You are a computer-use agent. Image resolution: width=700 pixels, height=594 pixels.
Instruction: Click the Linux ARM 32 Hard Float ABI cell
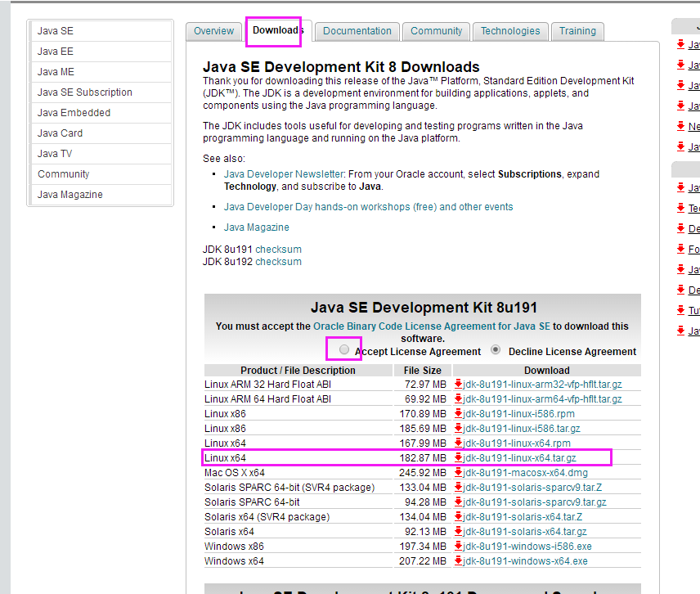point(298,384)
